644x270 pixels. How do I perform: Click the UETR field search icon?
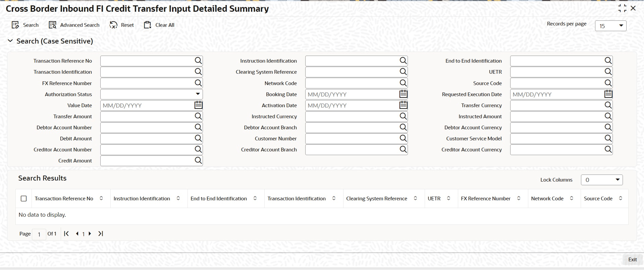tap(608, 72)
